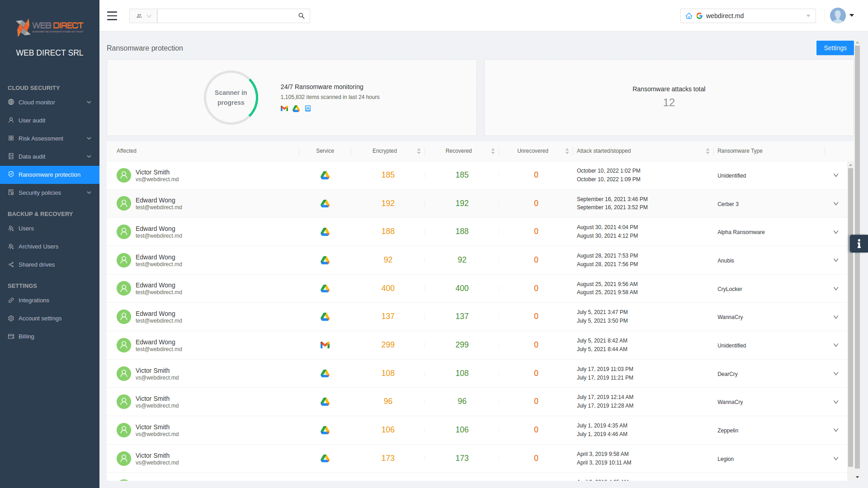This screenshot has height=488, width=868.
Task: Sort by the Encrypted column arrows
Action: (419, 151)
